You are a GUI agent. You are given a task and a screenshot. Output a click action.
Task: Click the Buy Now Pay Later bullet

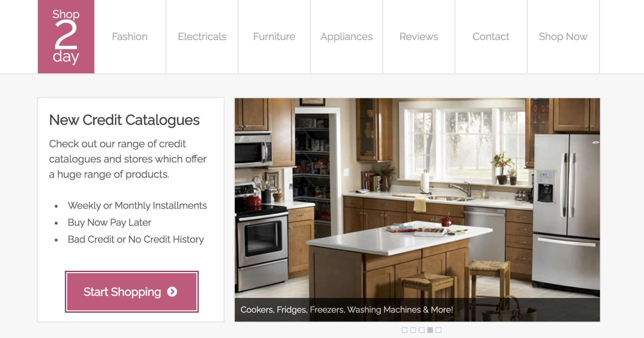point(109,222)
